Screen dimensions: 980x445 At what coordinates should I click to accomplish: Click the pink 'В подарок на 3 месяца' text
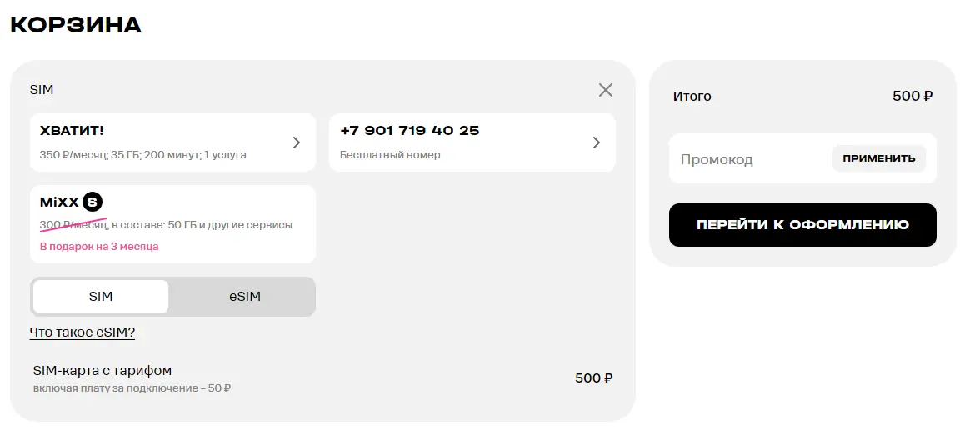(x=98, y=247)
